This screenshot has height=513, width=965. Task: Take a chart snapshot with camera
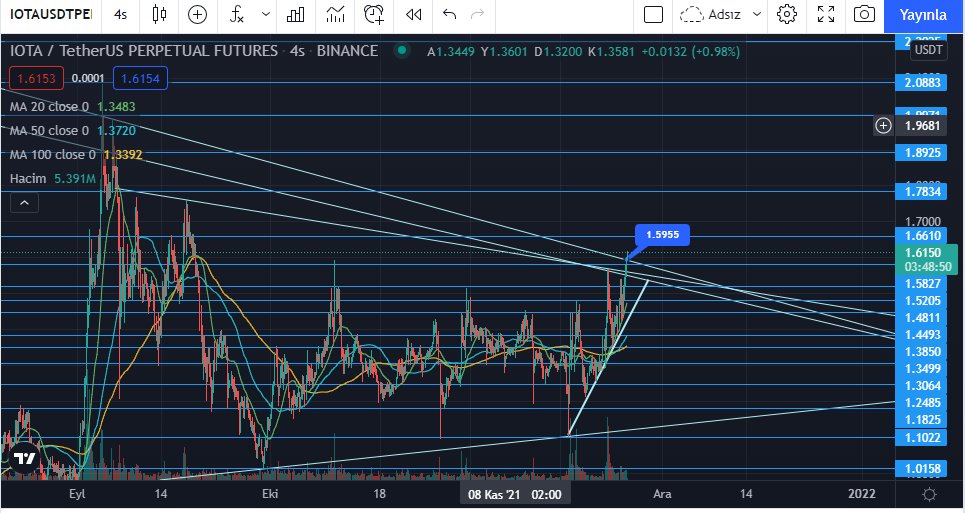(864, 14)
